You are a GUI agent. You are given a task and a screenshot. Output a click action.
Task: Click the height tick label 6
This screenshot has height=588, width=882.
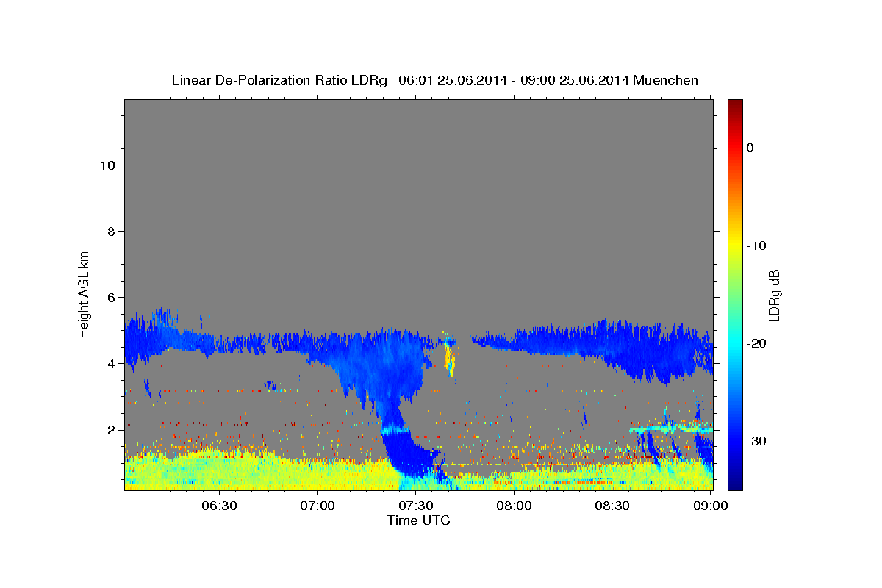point(112,297)
